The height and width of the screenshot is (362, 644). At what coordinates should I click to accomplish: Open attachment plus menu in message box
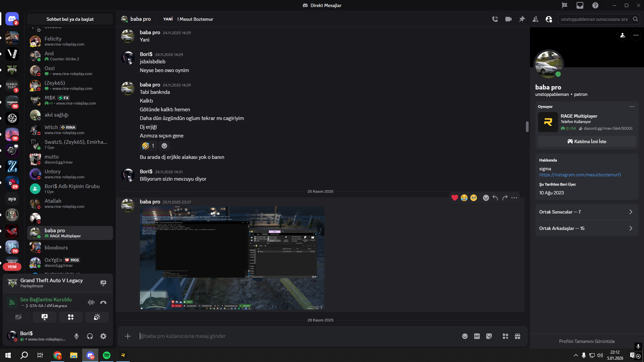[128, 336]
